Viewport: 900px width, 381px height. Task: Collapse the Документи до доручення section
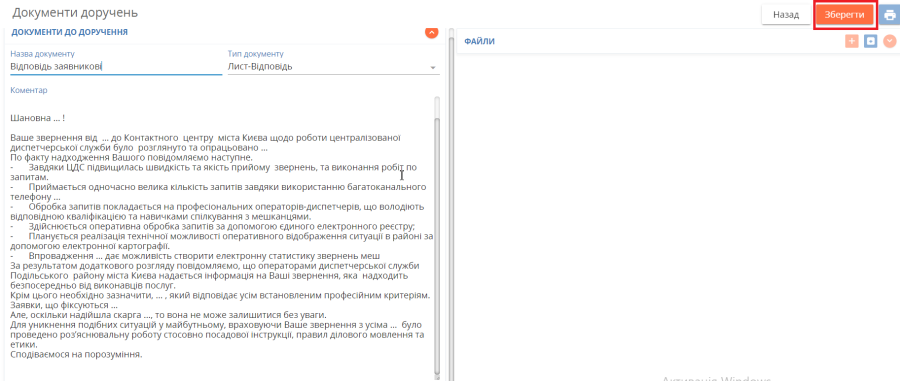432,32
